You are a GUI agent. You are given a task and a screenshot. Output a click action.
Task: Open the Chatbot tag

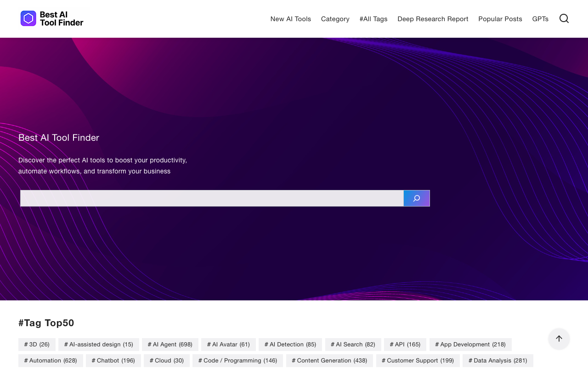113,360
